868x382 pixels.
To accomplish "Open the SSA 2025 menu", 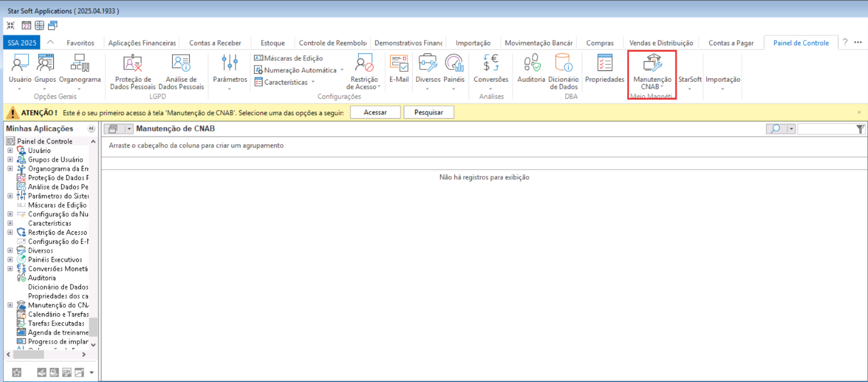I will [22, 43].
